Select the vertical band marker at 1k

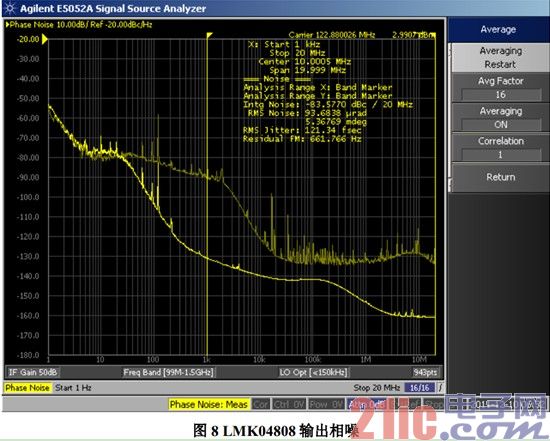[x=207, y=196]
